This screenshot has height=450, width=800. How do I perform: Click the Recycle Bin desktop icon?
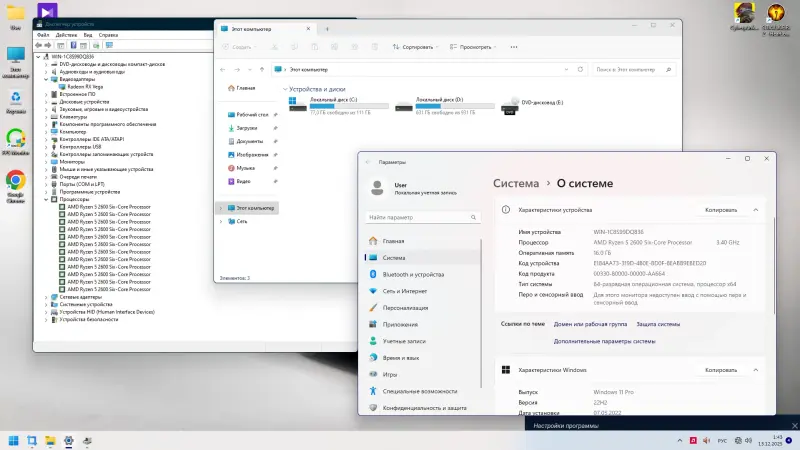click(15, 98)
